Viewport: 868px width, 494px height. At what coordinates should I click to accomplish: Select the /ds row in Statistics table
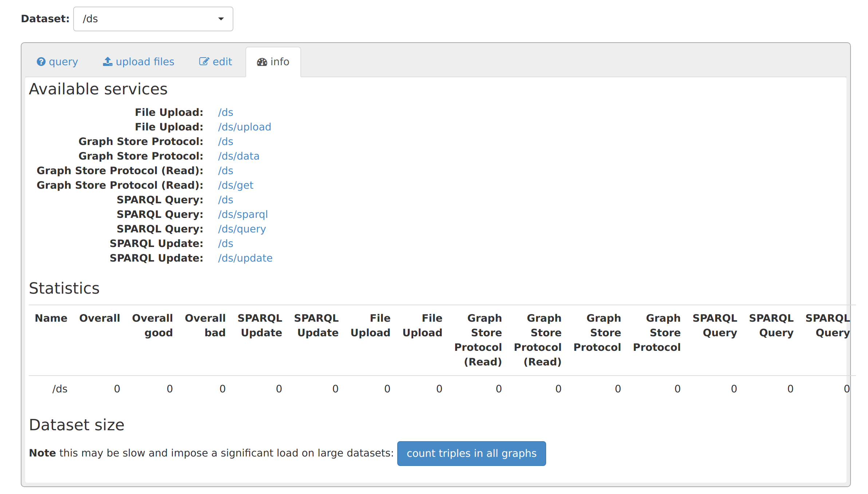point(60,389)
